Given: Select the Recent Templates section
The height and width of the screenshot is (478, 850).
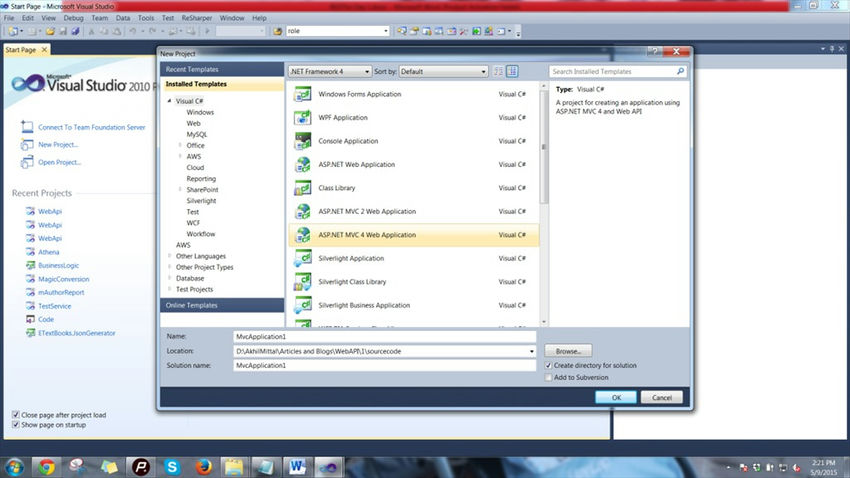Looking at the screenshot, I should click(x=222, y=69).
